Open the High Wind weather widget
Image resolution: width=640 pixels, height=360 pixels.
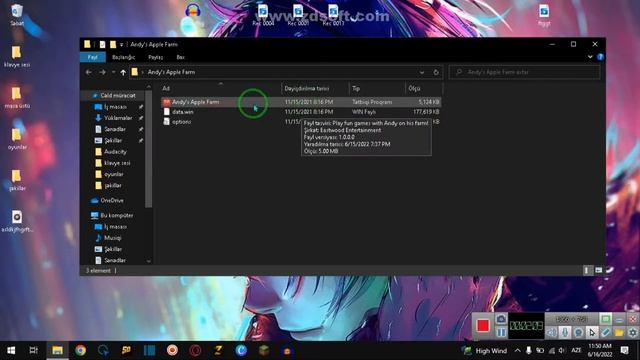484,351
